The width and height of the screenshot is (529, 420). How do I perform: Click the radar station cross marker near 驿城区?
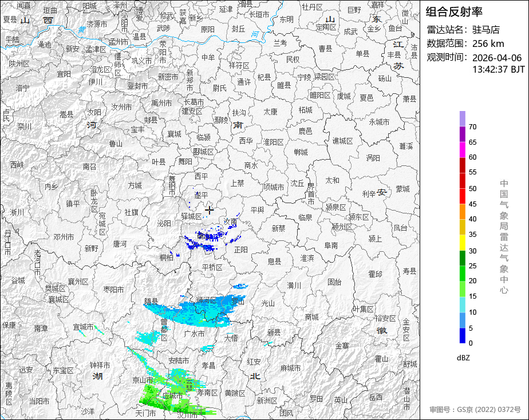(x=209, y=211)
